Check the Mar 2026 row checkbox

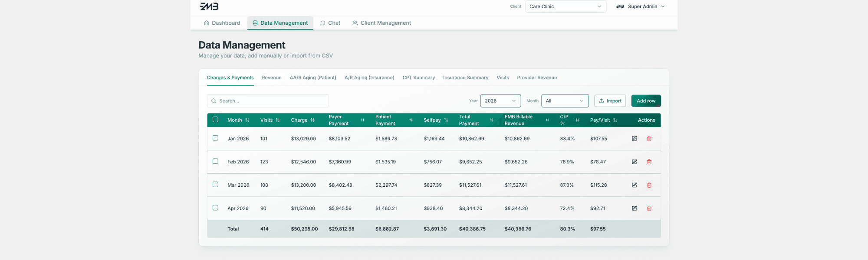click(215, 185)
